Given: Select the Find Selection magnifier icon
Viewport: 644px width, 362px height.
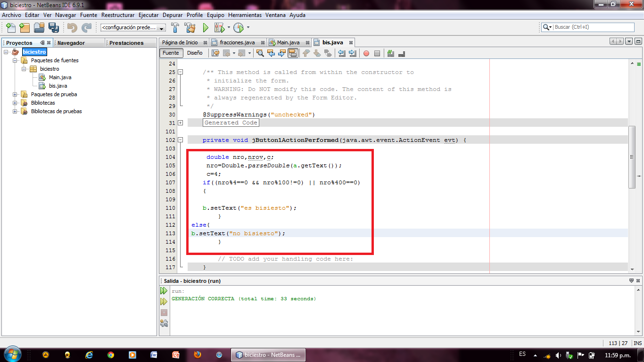Looking at the screenshot, I should 260,53.
